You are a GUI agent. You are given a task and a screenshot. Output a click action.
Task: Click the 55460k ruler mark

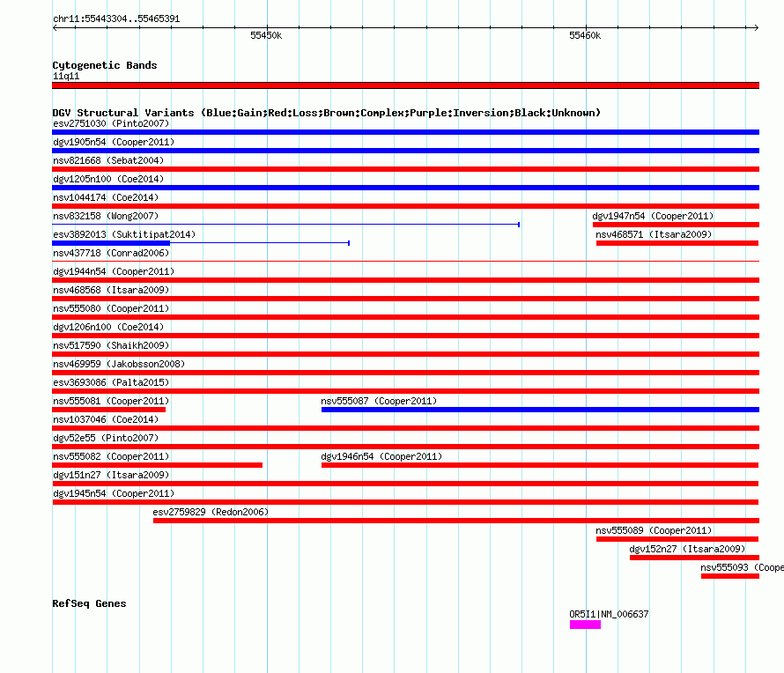click(x=585, y=35)
